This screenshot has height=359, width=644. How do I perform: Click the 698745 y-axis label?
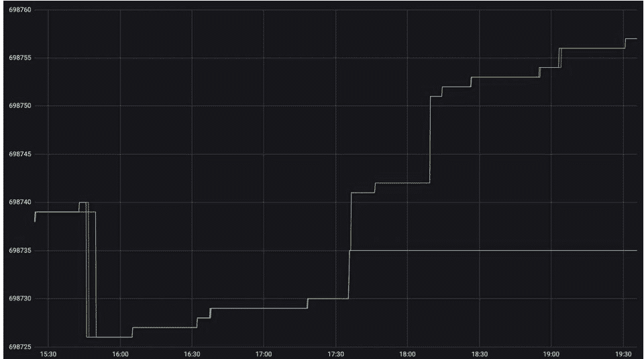point(19,154)
